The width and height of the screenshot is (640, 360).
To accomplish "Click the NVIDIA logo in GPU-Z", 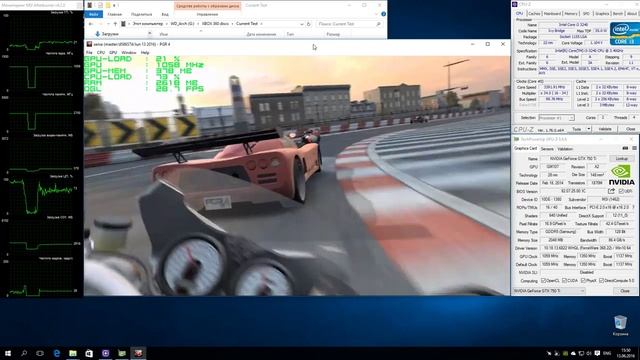I will pos(622,175).
